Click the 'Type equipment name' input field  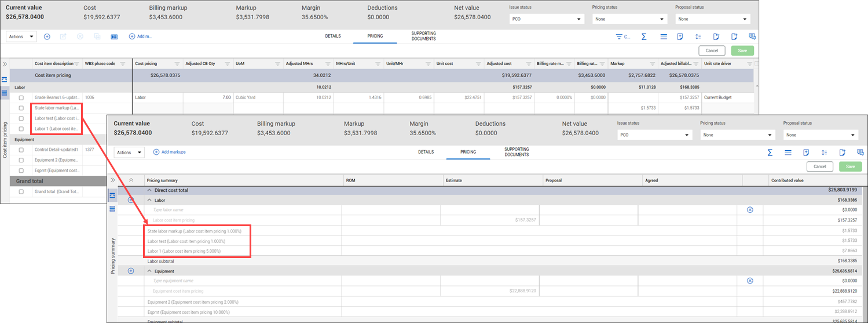[243, 280]
